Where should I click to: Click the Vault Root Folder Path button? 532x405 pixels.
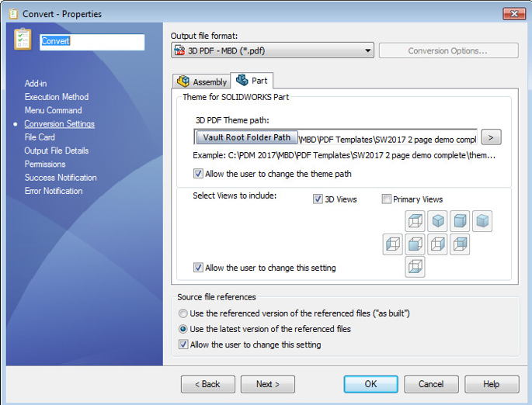click(x=247, y=137)
